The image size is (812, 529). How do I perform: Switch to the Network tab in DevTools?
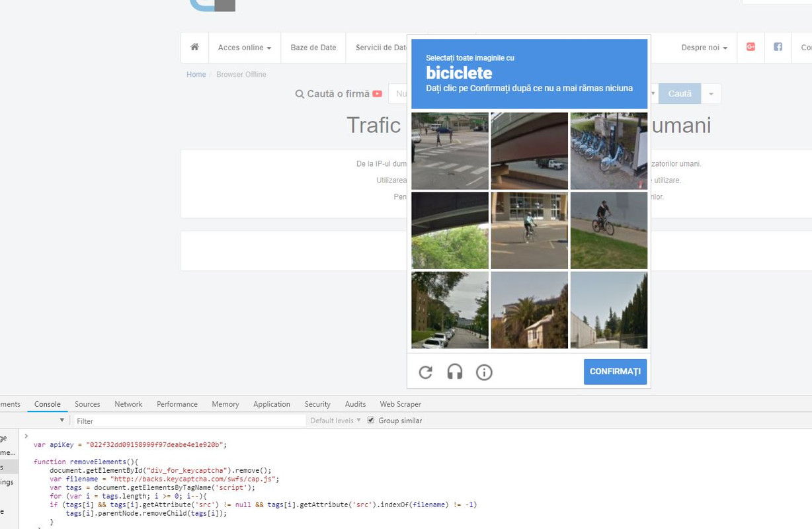click(x=128, y=404)
